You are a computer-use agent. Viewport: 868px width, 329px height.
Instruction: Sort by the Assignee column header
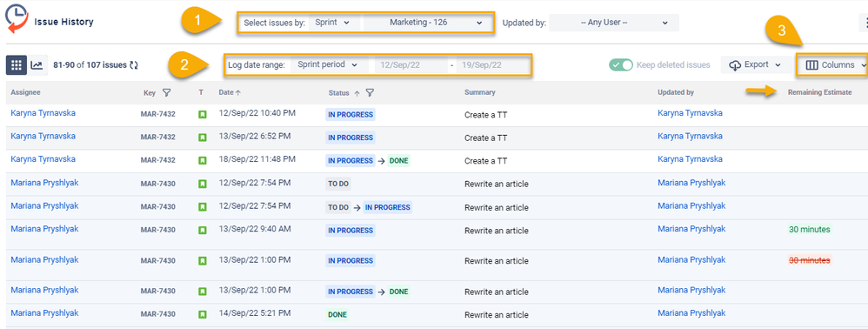(x=25, y=92)
